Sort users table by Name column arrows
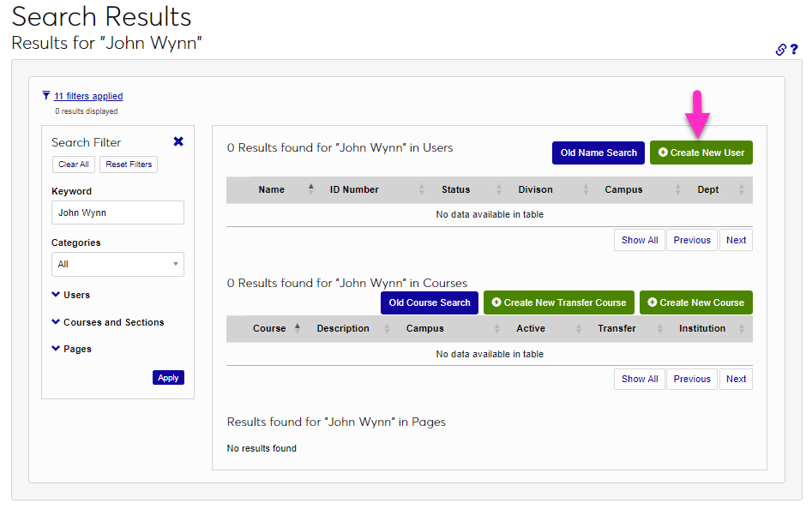Viewport: 812px width, 509px height. 310,189
